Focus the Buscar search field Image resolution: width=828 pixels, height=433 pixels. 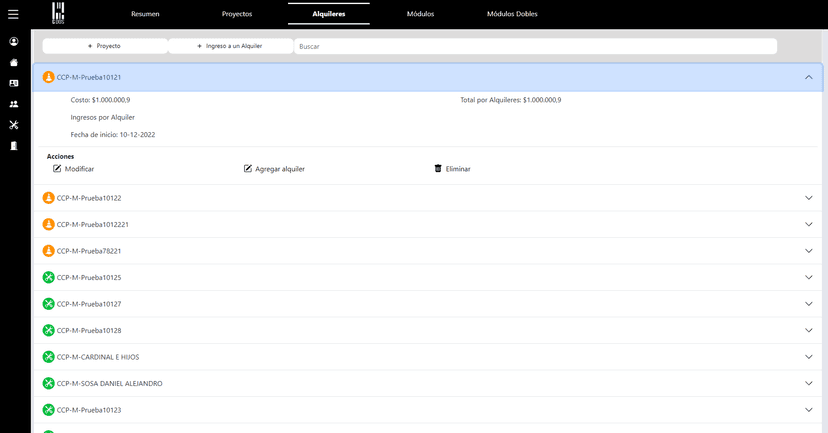pos(535,46)
